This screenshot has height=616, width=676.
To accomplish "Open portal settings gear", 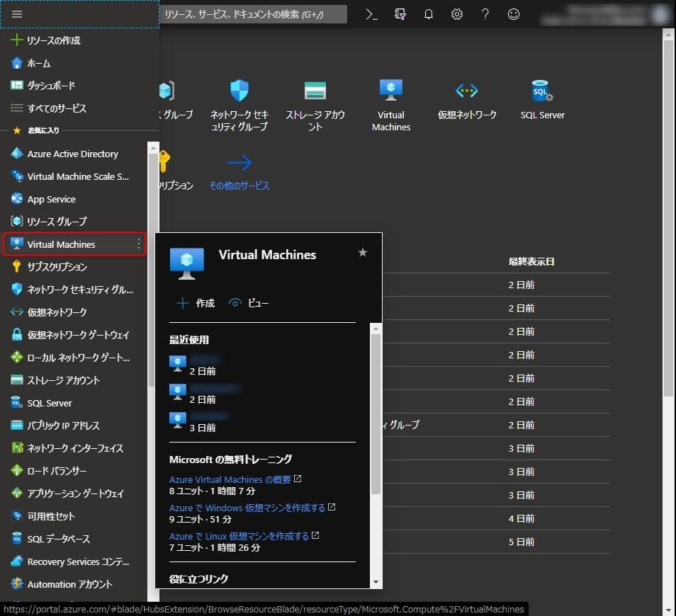I will (457, 14).
